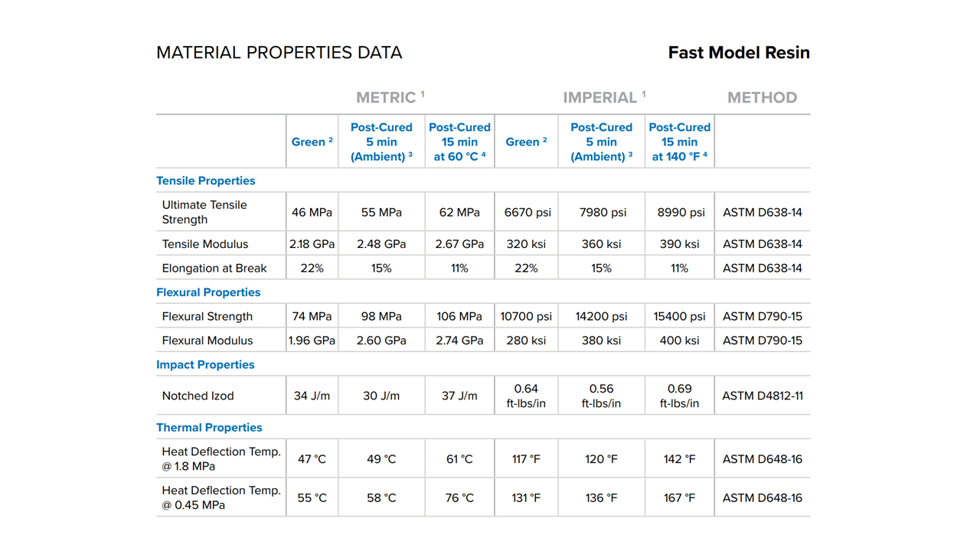
Task: Click the 10700 psi flexural strength value
Action: [526, 316]
